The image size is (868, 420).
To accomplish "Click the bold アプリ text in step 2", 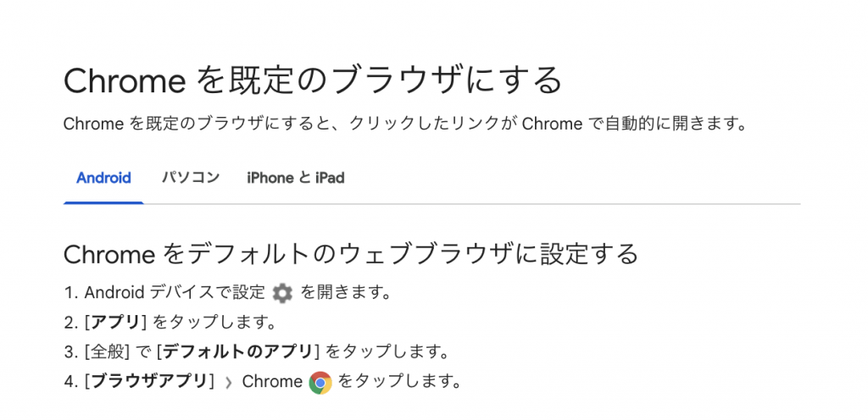I will click(x=114, y=322).
